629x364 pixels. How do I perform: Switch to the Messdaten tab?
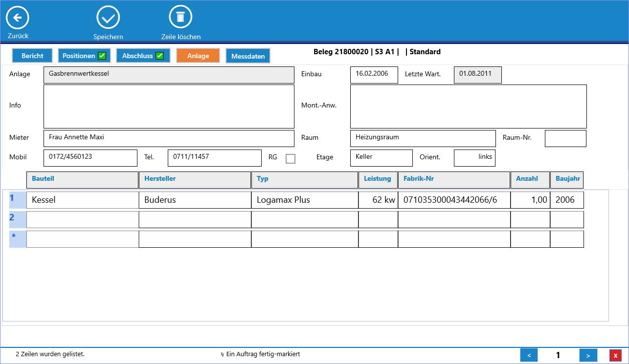coord(248,56)
